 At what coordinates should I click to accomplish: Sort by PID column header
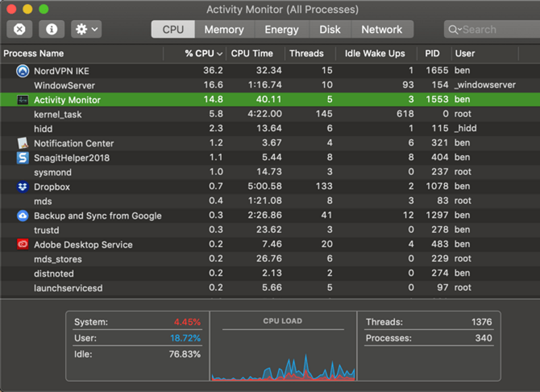point(434,53)
